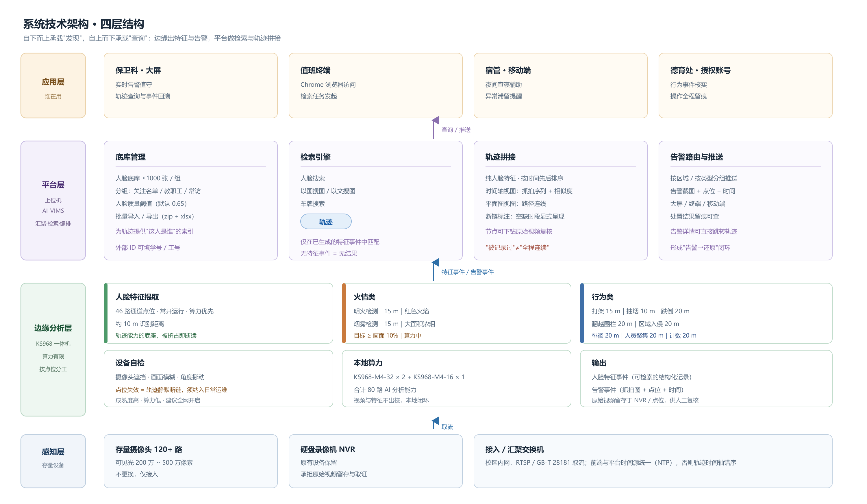
Task: Click the line 可见光 200 万 ~ 500 万像素
Action: pyautogui.click(x=154, y=462)
